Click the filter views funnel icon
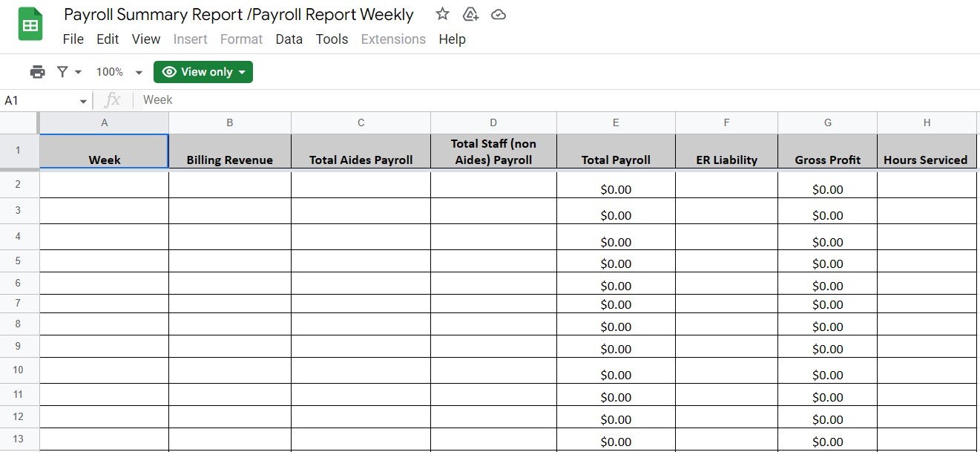The height and width of the screenshot is (452, 980). (x=61, y=71)
